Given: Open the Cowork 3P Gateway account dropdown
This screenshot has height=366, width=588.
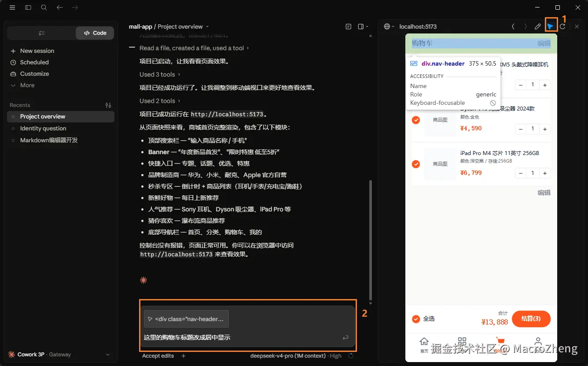Looking at the screenshot, I should pyautogui.click(x=59, y=355).
